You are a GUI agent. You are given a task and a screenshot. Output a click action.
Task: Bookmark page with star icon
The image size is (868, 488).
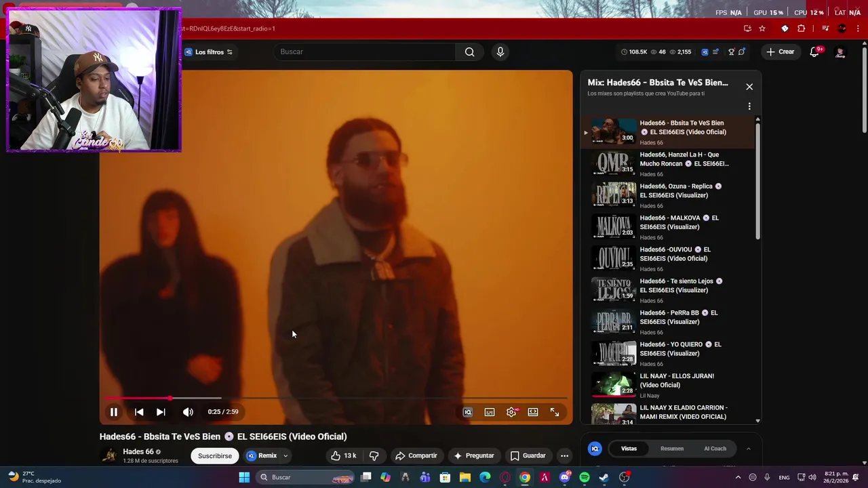point(762,28)
